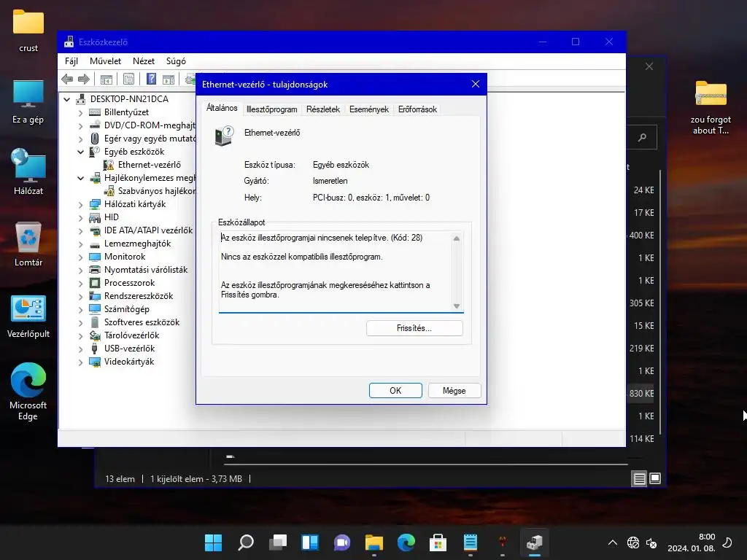The height and width of the screenshot is (560, 747).
Task: Switch to details view in Explorer status bar
Action: point(639,478)
